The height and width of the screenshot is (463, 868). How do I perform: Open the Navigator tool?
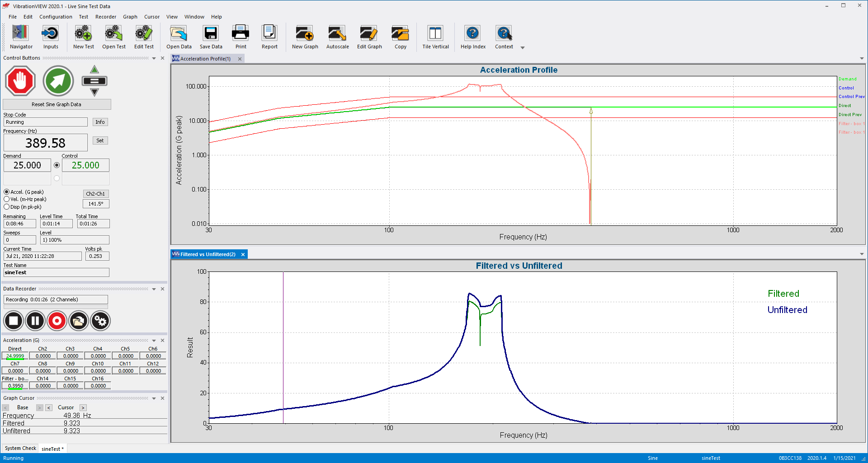pyautogui.click(x=21, y=37)
